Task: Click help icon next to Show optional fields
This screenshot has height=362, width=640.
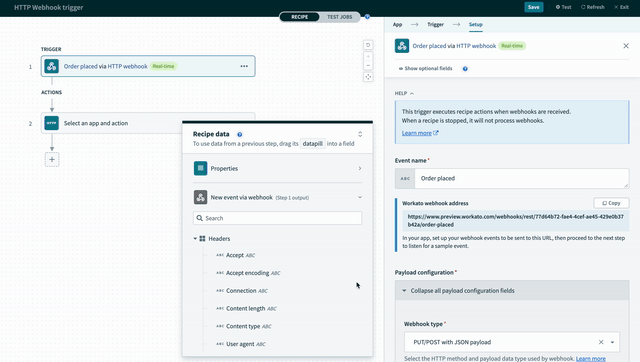Action: click(x=465, y=69)
